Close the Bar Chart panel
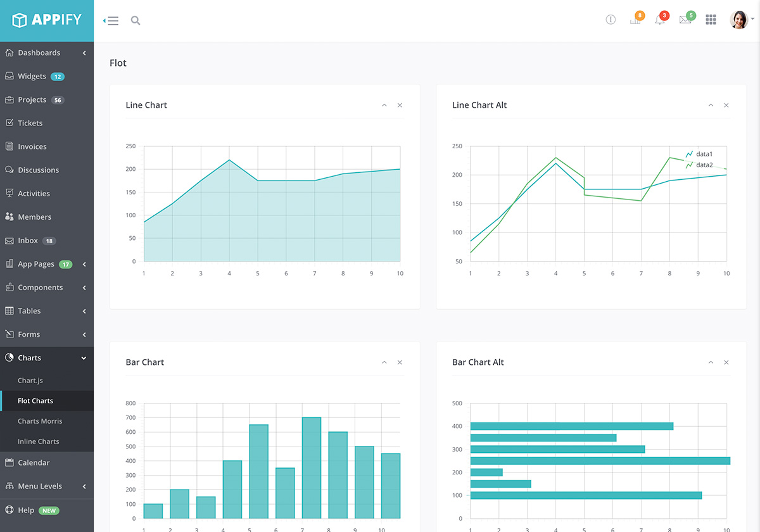 [400, 362]
